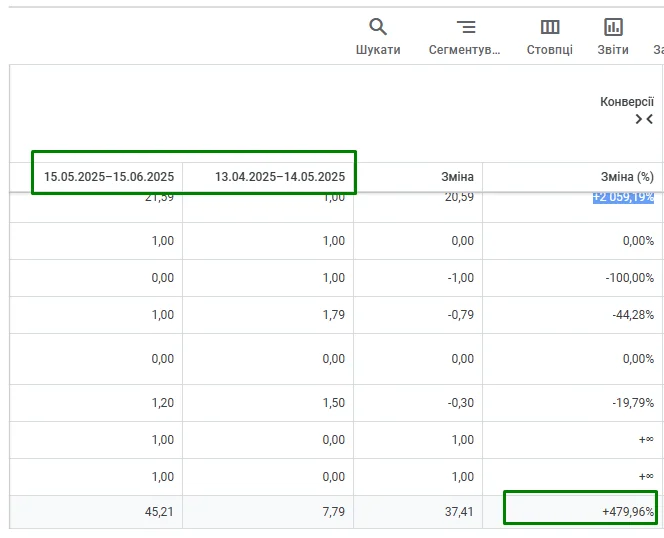Click the 1,79 previous-period value
The image size is (664, 538).
(334, 315)
